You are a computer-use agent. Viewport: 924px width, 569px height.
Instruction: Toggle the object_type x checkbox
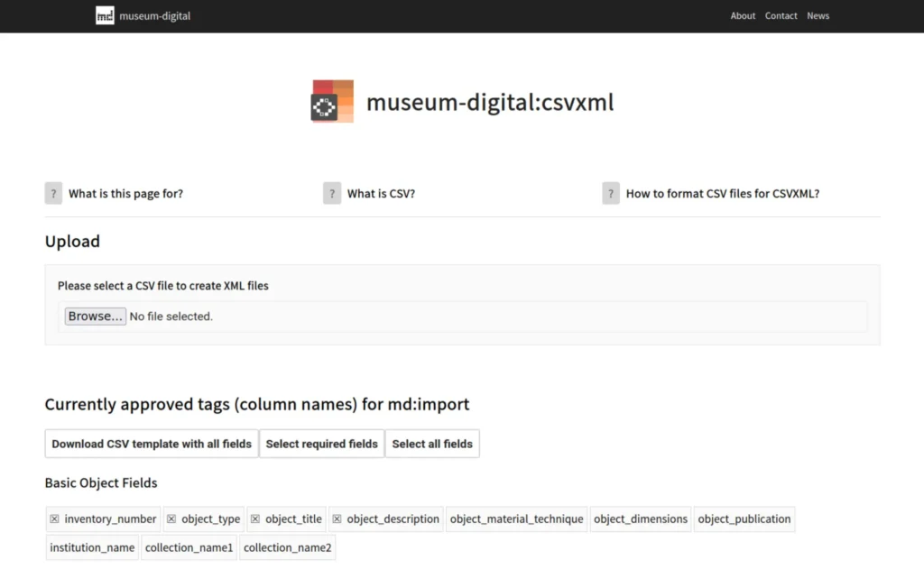click(x=171, y=519)
